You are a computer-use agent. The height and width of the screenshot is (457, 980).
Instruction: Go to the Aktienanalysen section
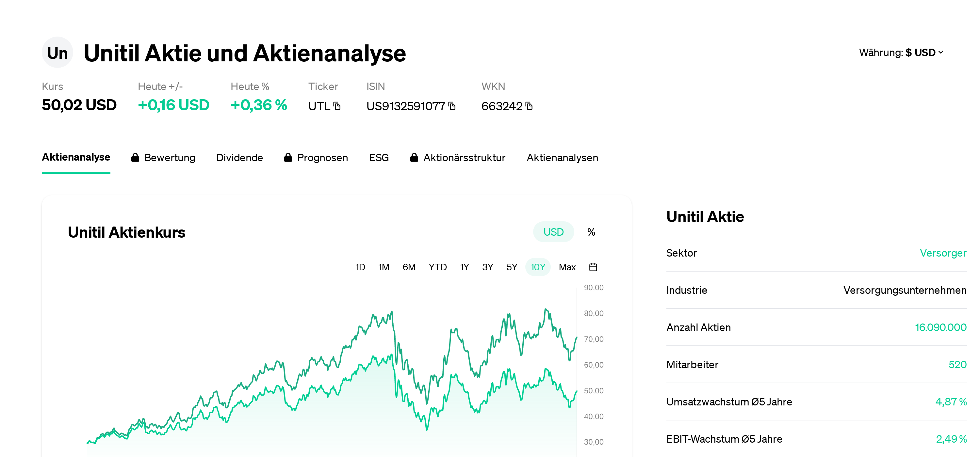(562, 157)
